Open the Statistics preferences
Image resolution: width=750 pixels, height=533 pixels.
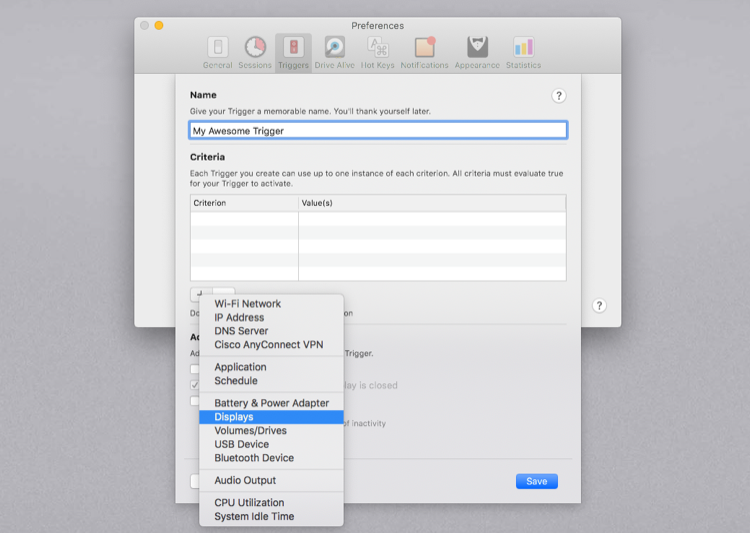click(523, 53)
